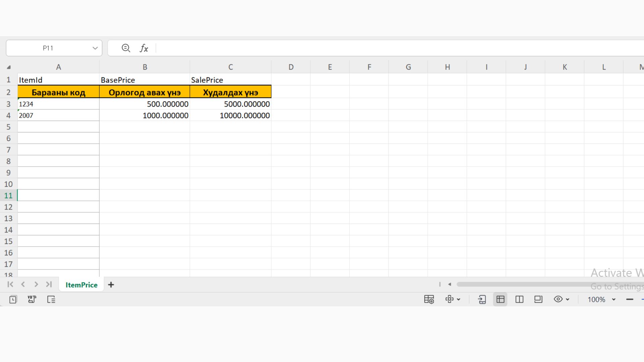Image resolution: width=644 pixels, height=362 pixels.
Task: Toggle the page break split view
Action: tap(519, 299)
